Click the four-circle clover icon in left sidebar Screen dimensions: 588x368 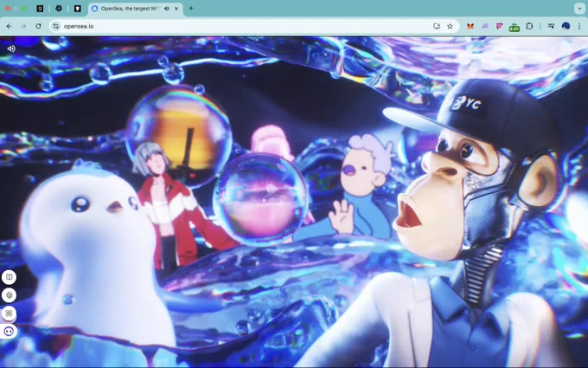(x=9, y=313)
